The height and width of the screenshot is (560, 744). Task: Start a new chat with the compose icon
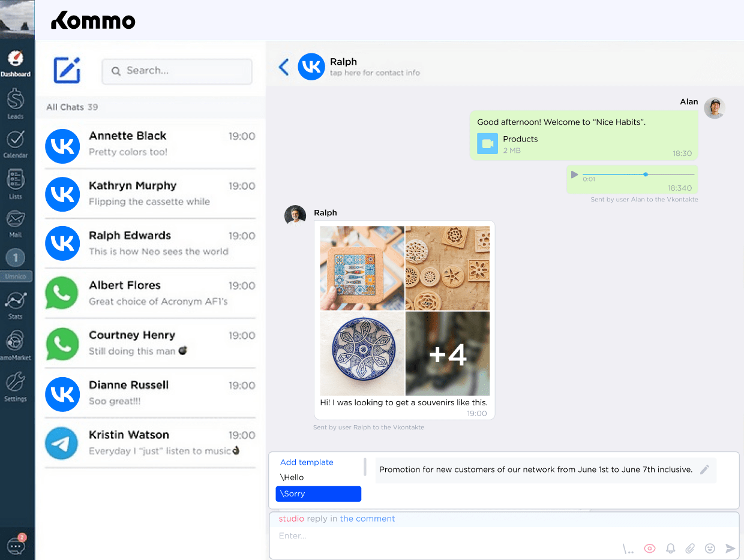(67, 70)
